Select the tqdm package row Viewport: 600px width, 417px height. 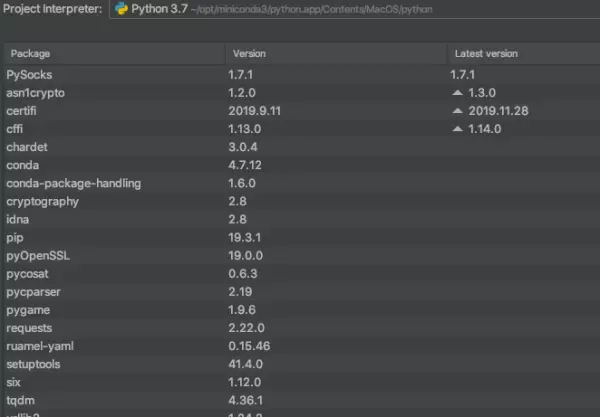302,401
